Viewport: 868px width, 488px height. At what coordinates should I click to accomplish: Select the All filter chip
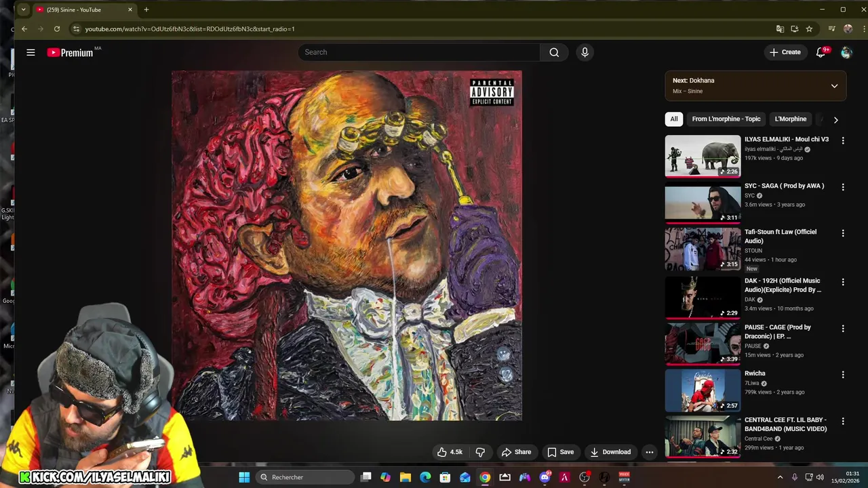(x=674, y=119)
